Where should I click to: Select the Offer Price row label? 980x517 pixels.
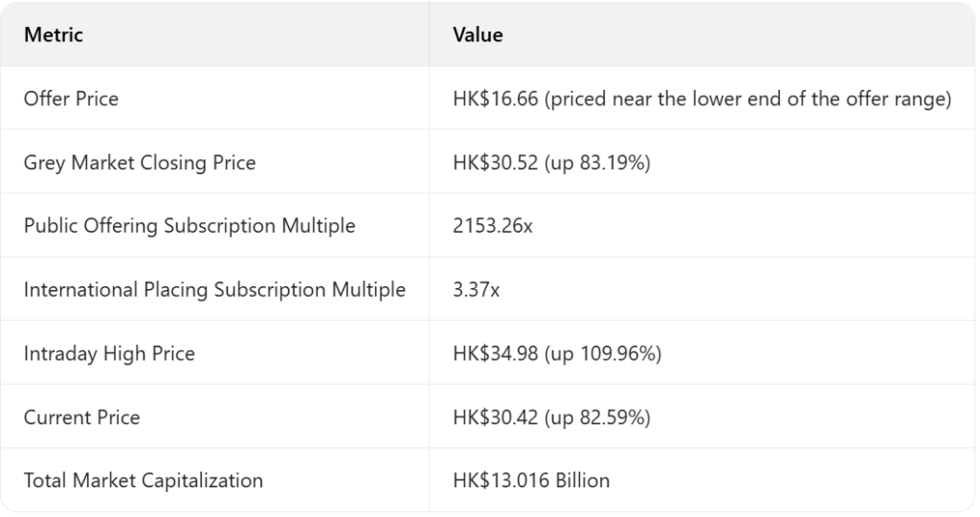click(x=71, y=99)
